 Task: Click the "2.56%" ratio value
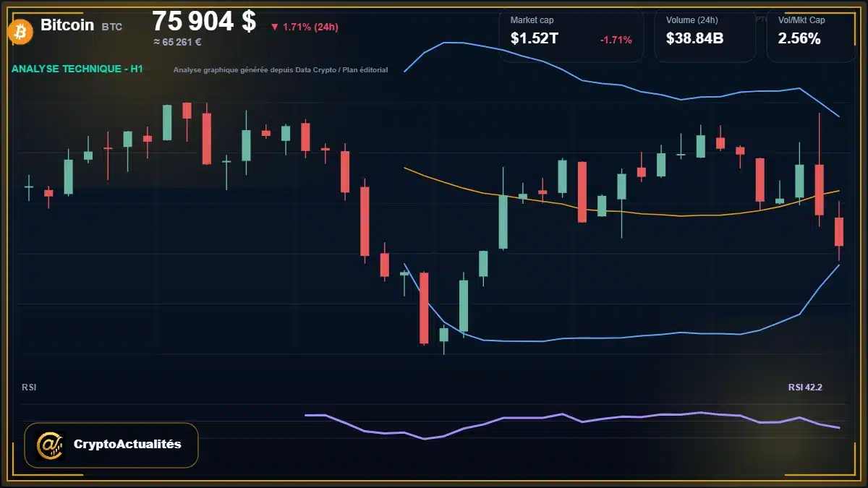[x=799, y=39]
